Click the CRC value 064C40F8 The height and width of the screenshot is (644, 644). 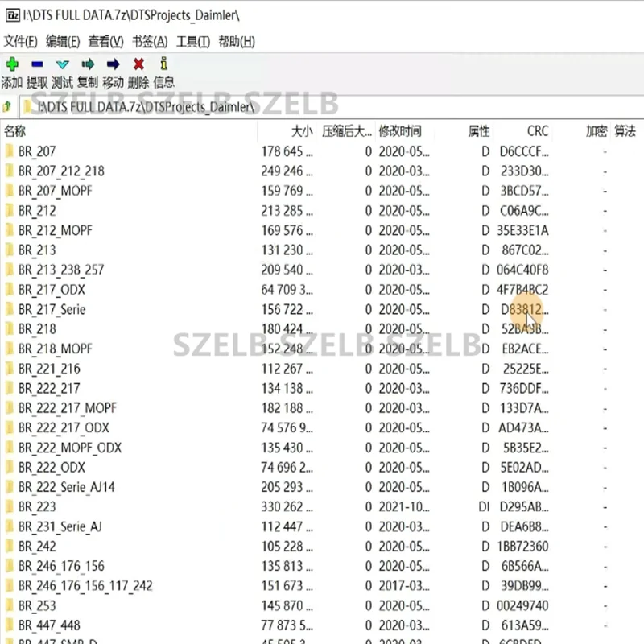click(x=522, y=270)
